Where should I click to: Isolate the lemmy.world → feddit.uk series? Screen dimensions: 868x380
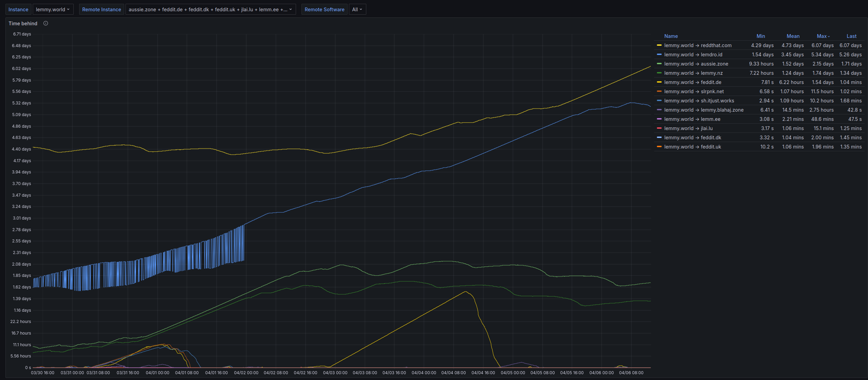coord(693,147)
